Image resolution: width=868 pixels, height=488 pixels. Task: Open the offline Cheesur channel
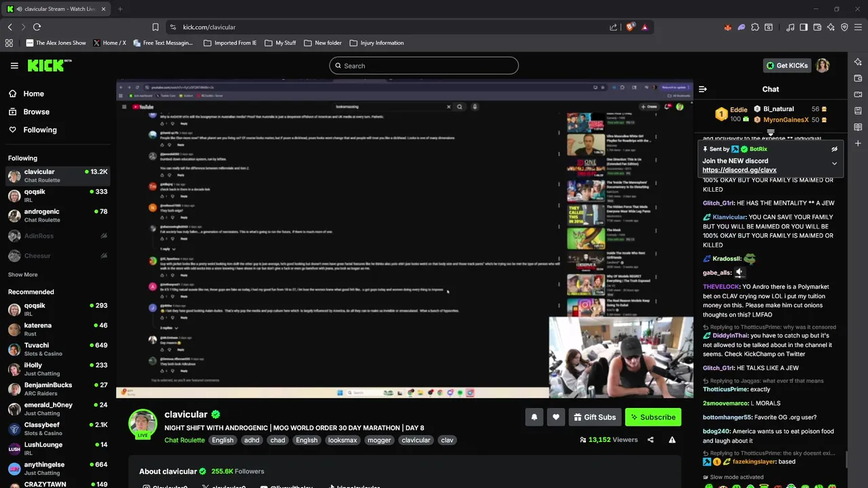58,256
